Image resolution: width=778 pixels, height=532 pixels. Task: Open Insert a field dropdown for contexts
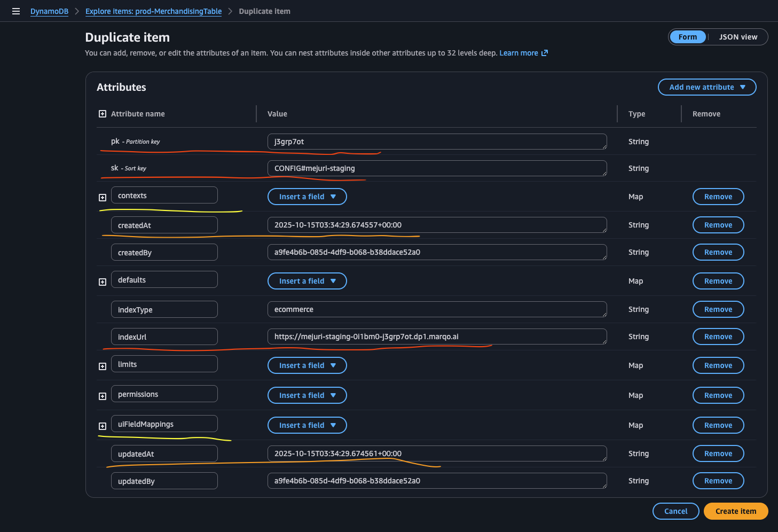tap(307, 197)
